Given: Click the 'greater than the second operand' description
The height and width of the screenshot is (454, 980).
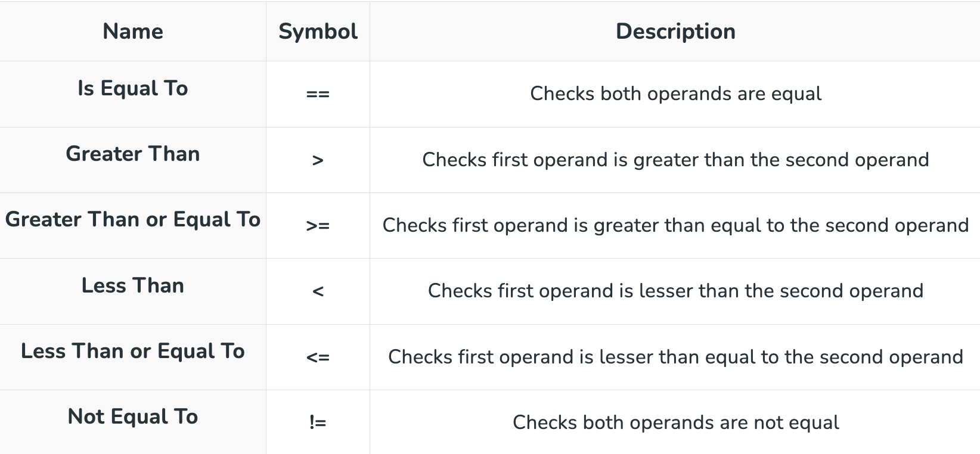Looking at the screenshot, I should [675, 160].
